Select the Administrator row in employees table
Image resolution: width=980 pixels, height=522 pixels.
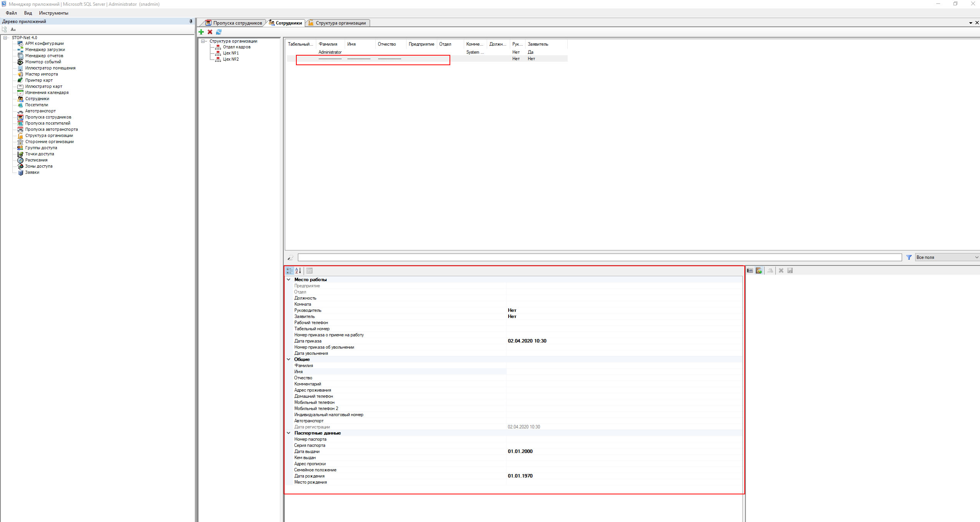pyautogui.click(x=427, y=52)
